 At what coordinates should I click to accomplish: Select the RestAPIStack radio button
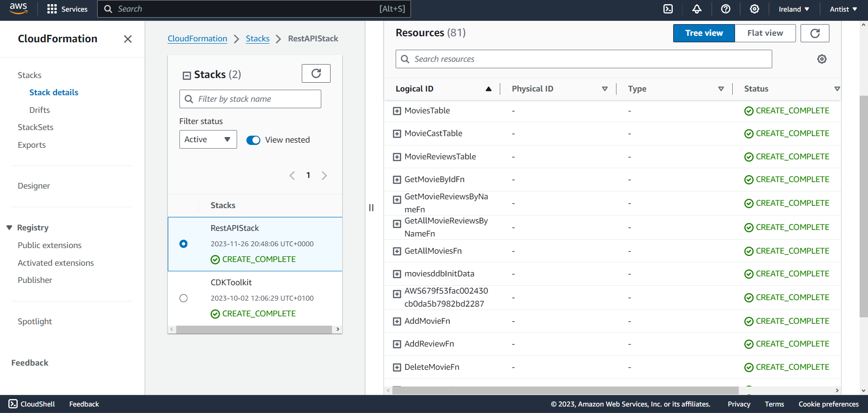(x=184, y=244)
